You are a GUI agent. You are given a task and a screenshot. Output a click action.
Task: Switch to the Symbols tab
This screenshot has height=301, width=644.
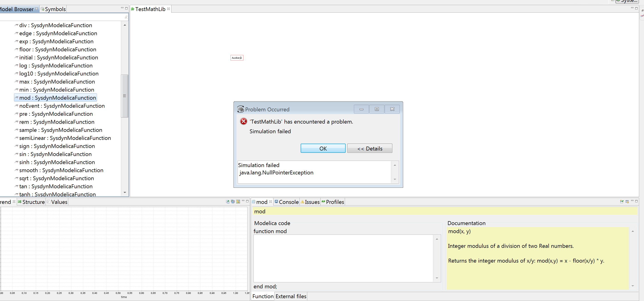(53, 9)
